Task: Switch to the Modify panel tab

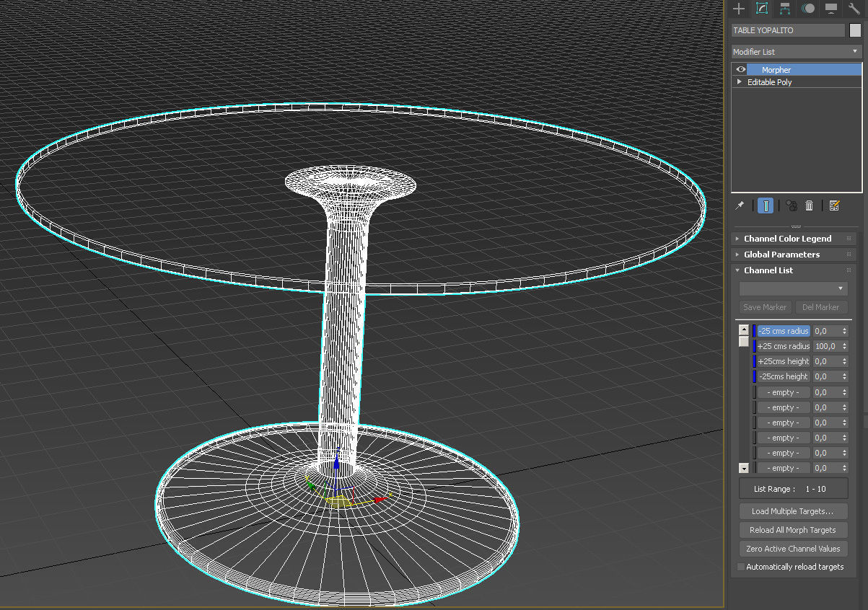Action: 761,9
